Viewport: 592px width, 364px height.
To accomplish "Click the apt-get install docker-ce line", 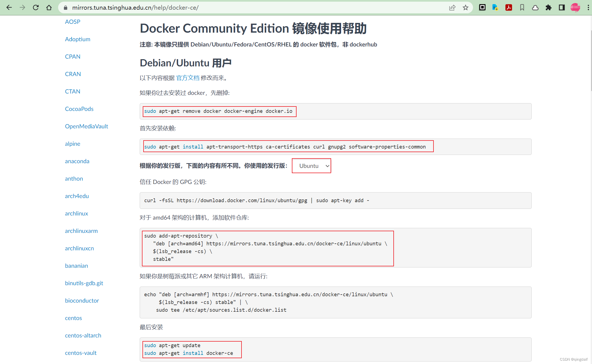I will pos(188,353).
